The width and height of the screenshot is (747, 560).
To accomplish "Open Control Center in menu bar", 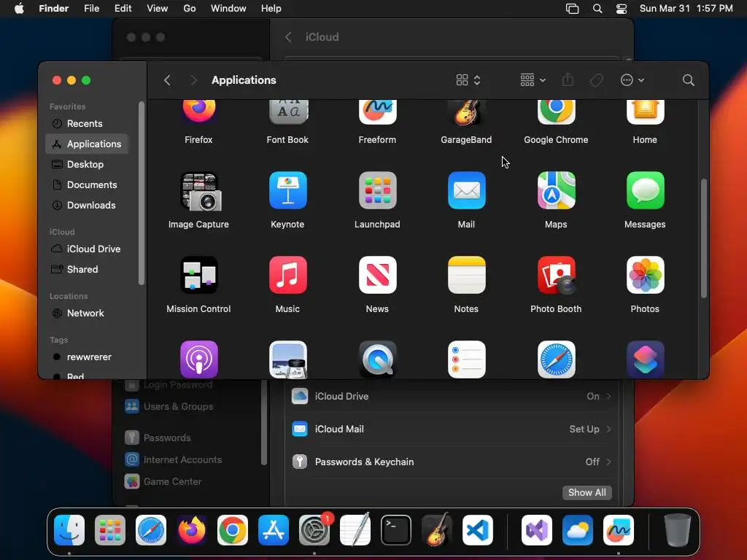I will 622,9.
